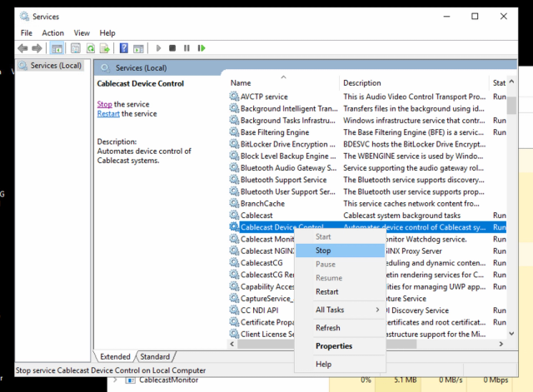Select the Cablecast Monitor service row

tap(262, 239)
